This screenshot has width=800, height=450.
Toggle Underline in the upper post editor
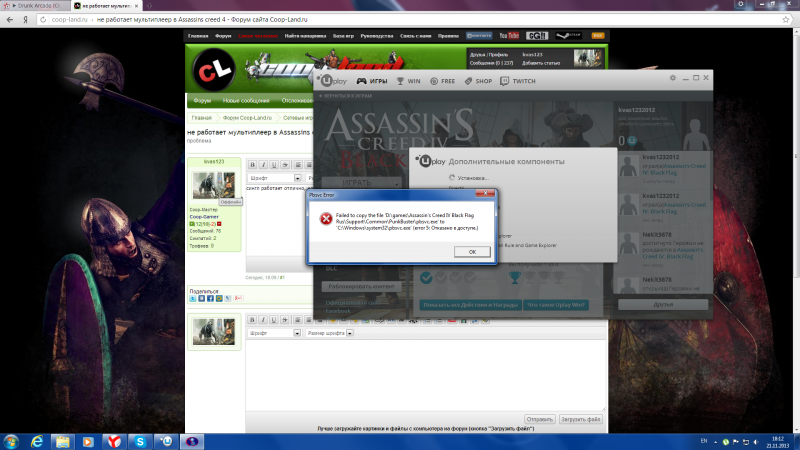[274, 165]
